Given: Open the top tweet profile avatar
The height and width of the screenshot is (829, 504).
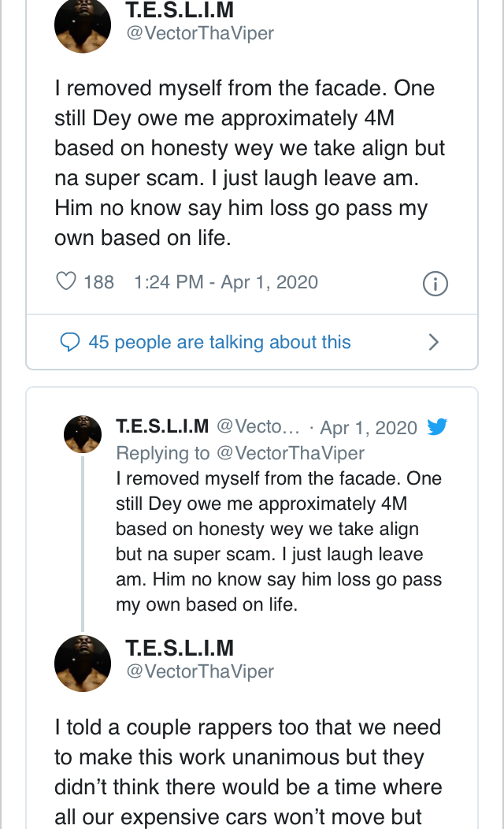Looking at the screenshot, I should coord(82,25).
